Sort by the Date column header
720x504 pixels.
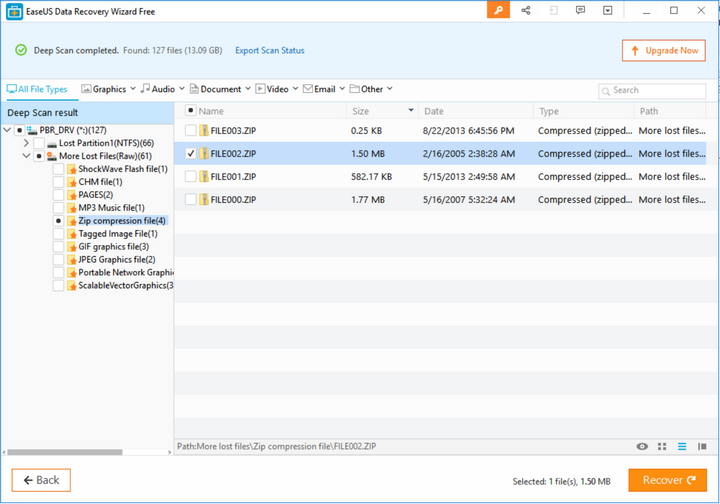[x=476, y=111]
